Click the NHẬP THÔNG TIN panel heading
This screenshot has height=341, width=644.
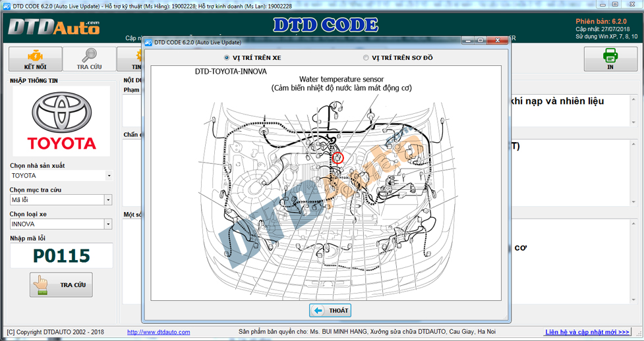34,81
